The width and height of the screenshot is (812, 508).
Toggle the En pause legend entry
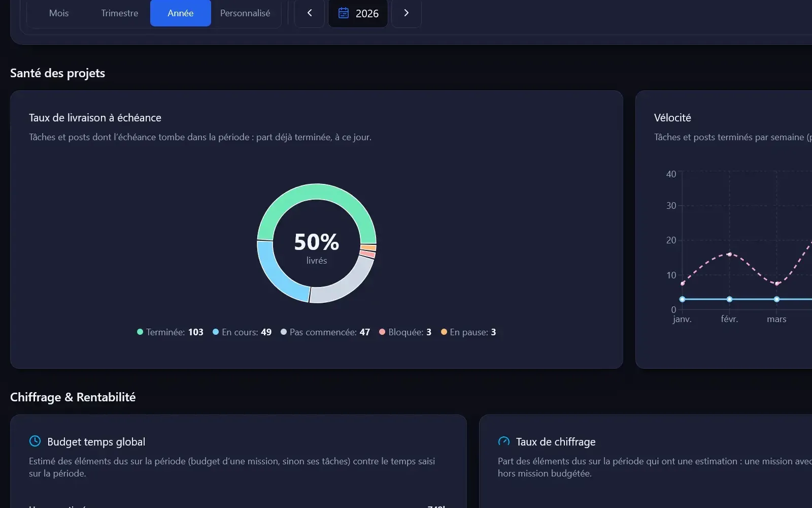[x=468, y=332]
